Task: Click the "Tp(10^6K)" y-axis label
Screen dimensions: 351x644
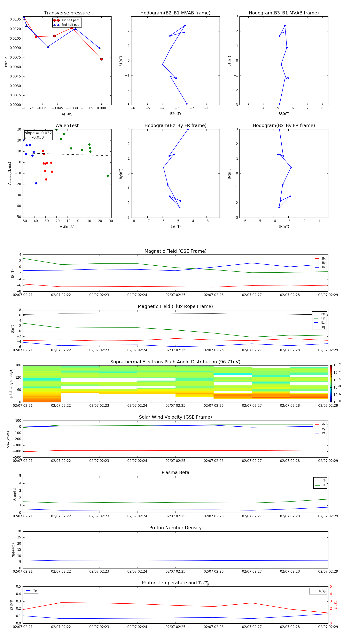Action: (11, 605)
